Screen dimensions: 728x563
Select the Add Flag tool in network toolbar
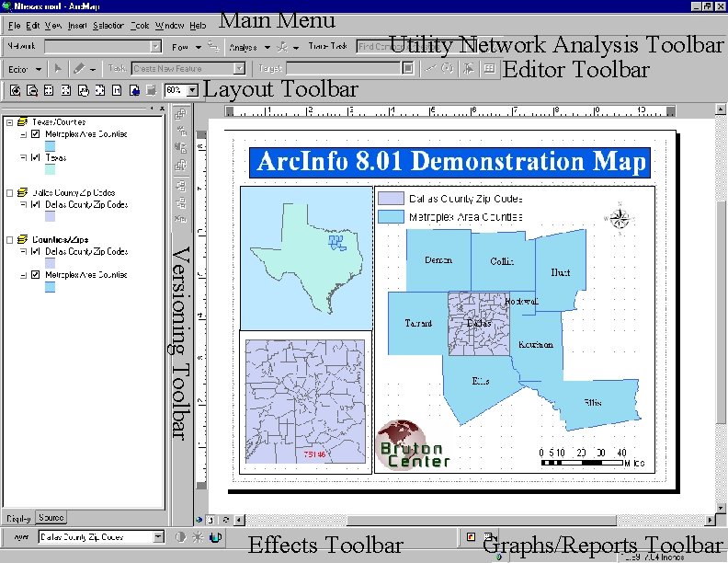[283, 46]
